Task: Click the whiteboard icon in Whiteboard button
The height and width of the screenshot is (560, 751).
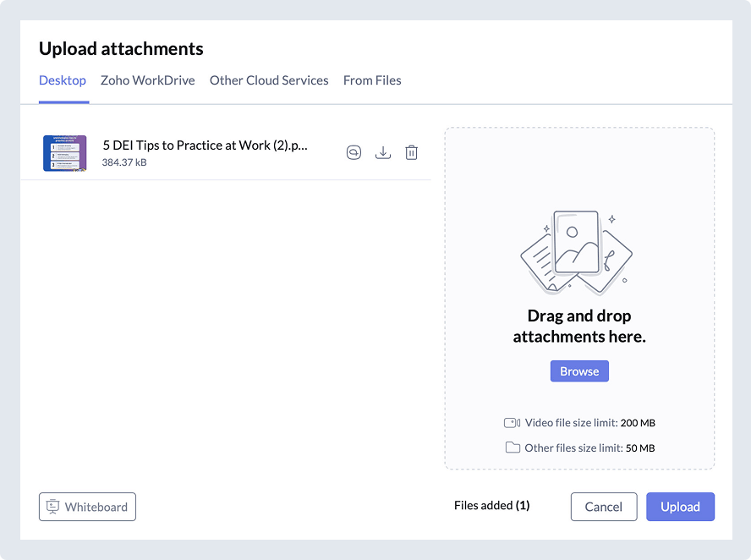Action: tap(52, 507)
